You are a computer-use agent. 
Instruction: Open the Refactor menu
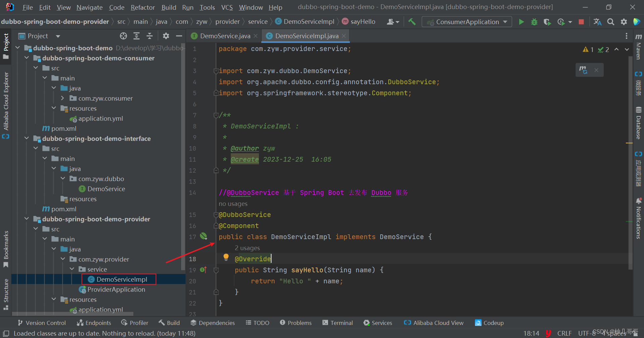[x=143, y=7]
